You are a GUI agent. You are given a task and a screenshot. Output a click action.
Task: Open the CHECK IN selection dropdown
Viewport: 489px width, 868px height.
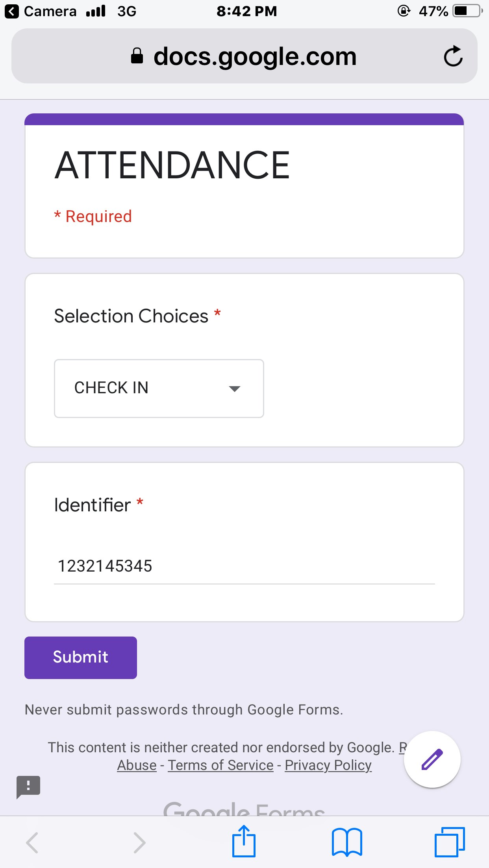[x=158, y=388]
